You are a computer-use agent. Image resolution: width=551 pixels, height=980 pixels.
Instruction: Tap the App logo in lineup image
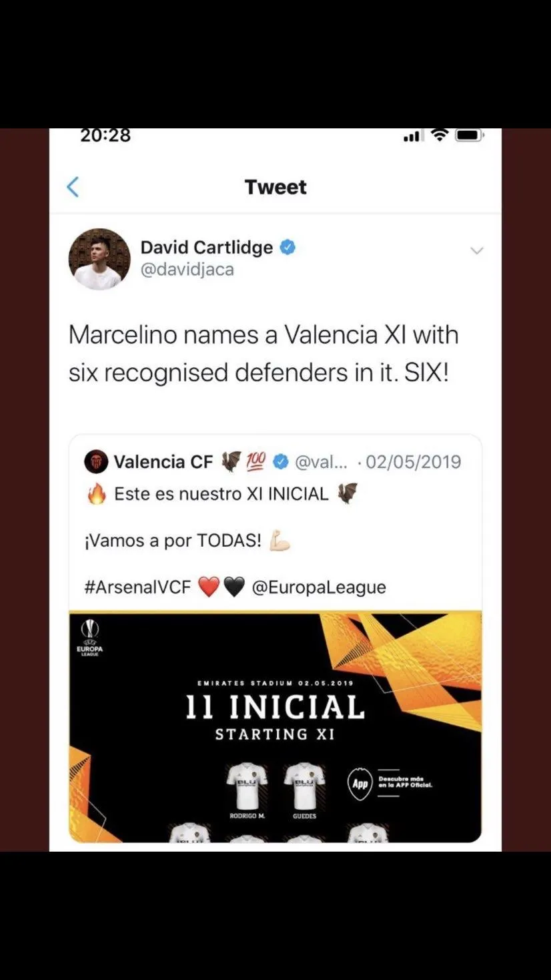360,783
